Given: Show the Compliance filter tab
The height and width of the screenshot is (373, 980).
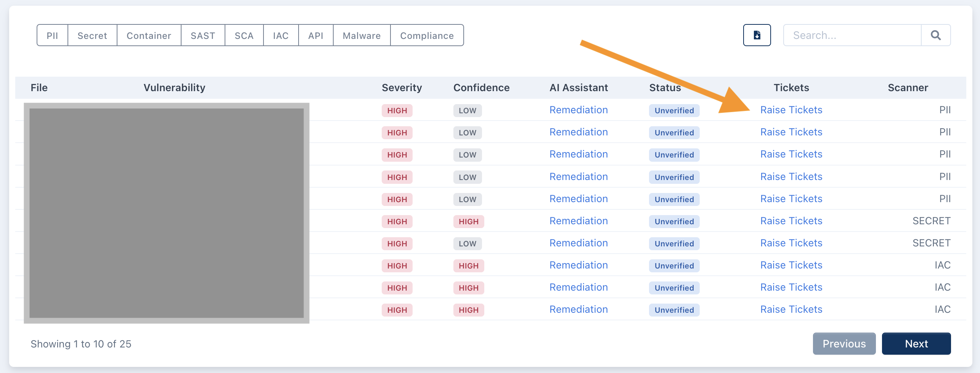Looking at the screenshot, I should point(427,35).
